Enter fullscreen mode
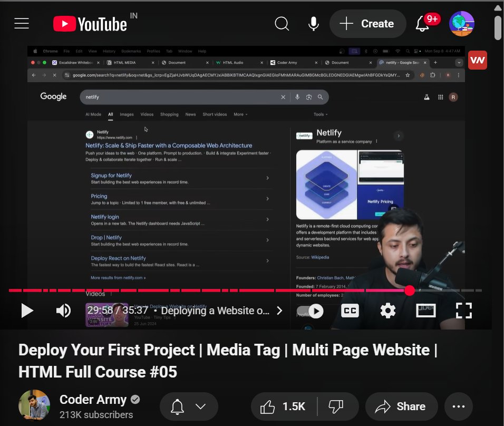 (x=464, y=311)
